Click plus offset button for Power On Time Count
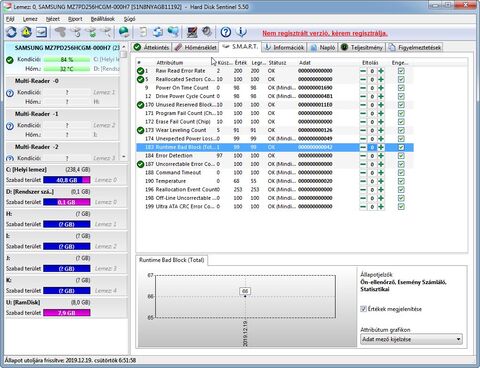The height and width of the screenshot is (368, 480). pos(381,88)
